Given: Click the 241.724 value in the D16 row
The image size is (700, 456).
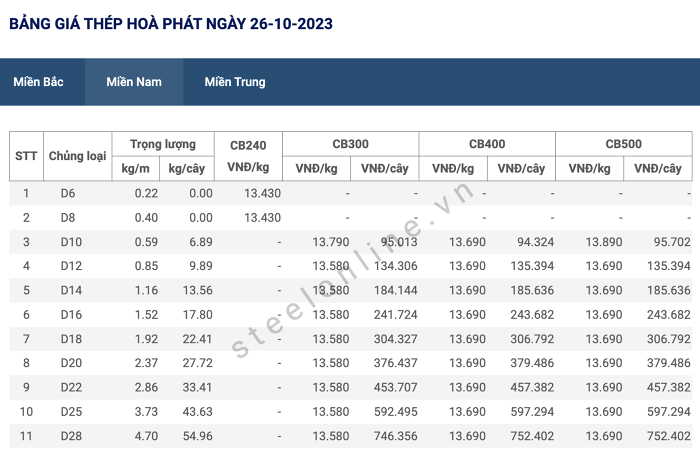Looking at the screenshot, I should coord(396,315).
